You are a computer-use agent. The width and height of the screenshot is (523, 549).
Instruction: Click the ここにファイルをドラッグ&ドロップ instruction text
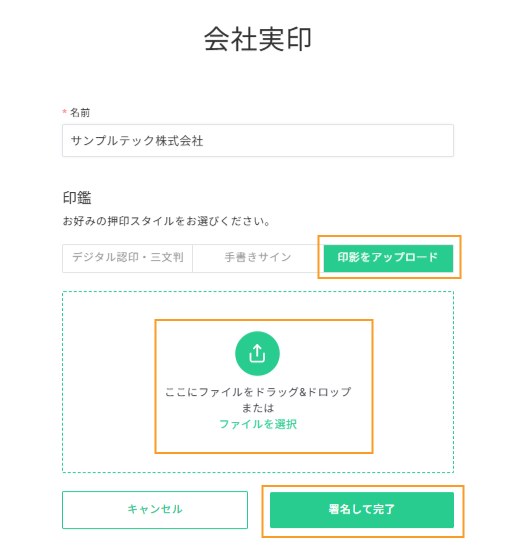tap(258, 392)
